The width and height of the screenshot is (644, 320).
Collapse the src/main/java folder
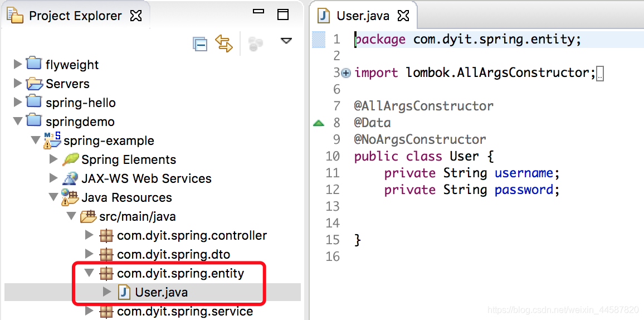tap(71, 216)
